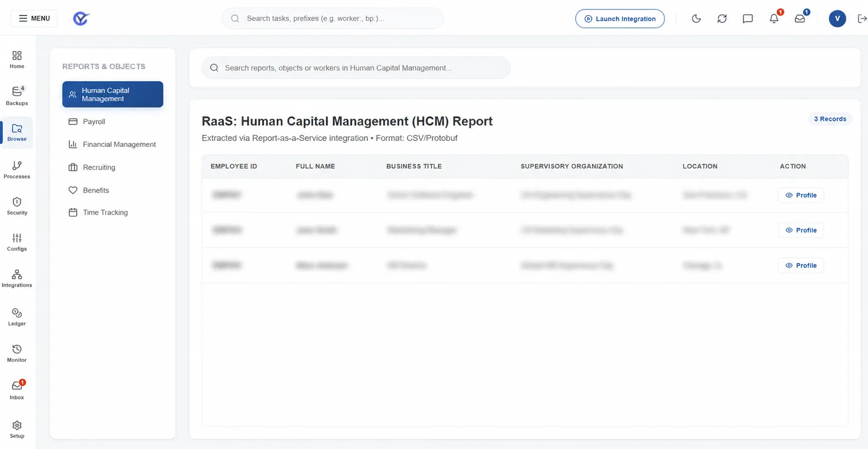Click the logout arrow icon
This screenshot has height=449, width=868.
point(862,19)
